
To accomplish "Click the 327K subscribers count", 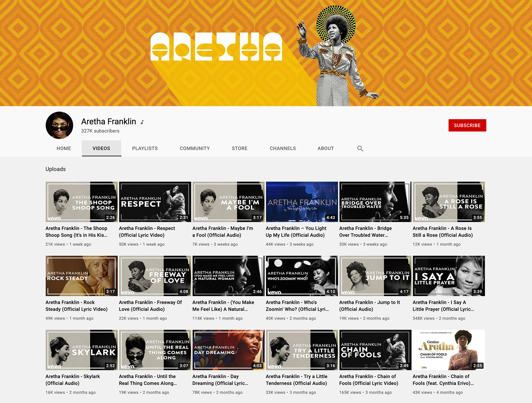I will click(x=100, y=131).
